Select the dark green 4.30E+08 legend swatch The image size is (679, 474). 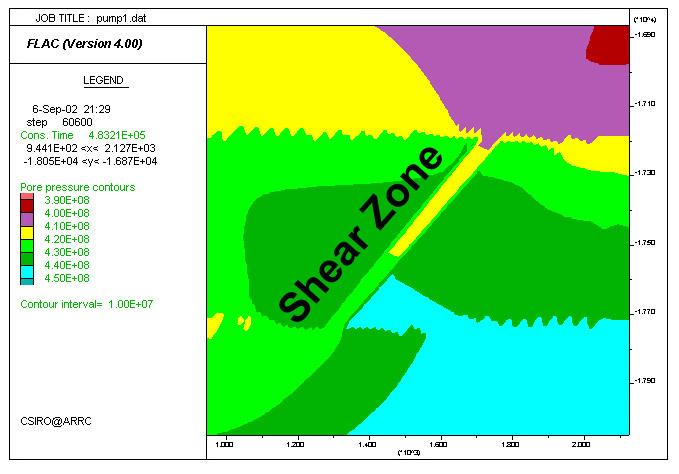27,253
